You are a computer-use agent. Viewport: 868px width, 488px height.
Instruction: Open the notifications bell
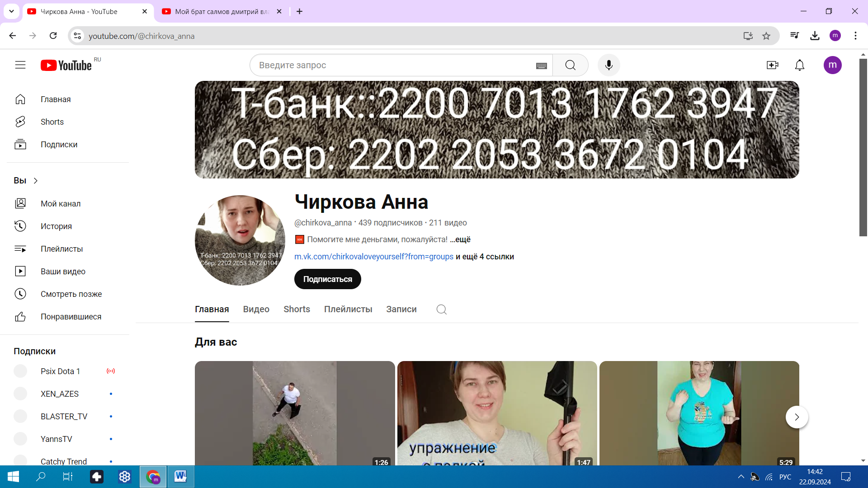pos(799,65)
